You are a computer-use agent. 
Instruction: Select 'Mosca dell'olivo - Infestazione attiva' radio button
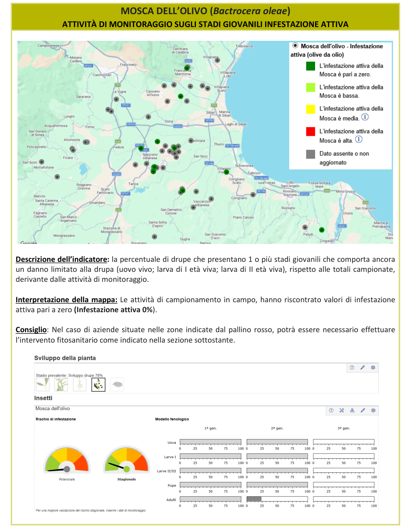(295, 46)
